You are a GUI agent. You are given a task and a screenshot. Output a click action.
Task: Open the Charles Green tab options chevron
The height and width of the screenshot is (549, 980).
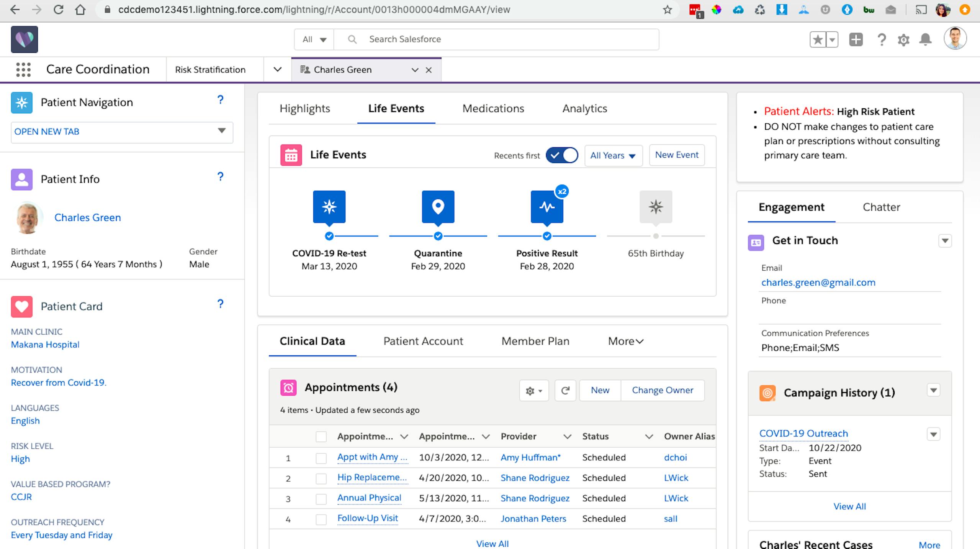pos(415,70)
